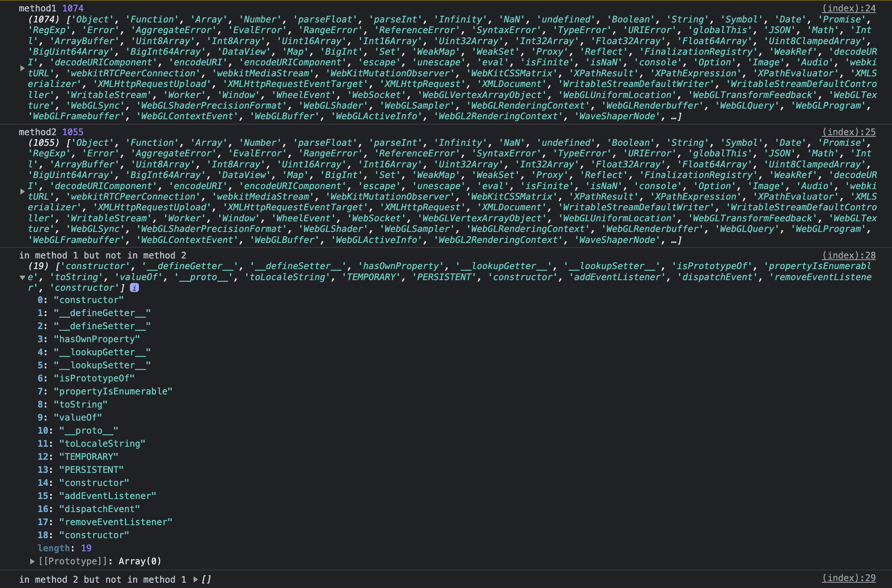
Task: Open source link (index):28
Action: point(849,255)
